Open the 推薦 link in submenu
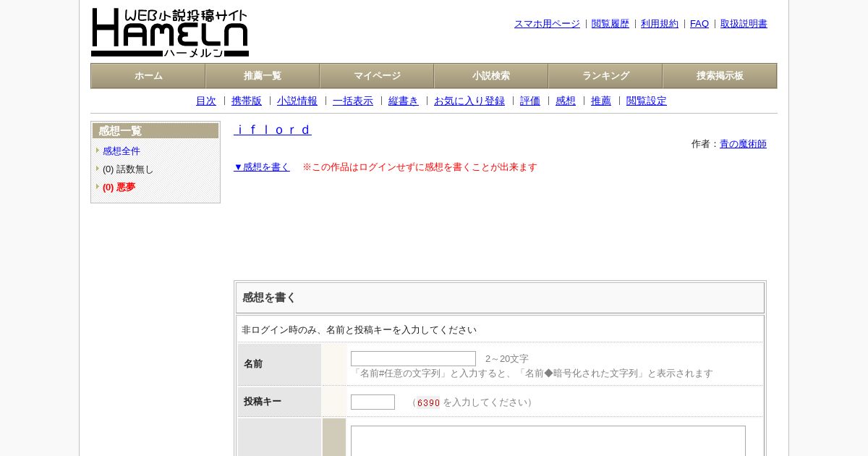The image size is (868, 456). [x=601, y=101]
